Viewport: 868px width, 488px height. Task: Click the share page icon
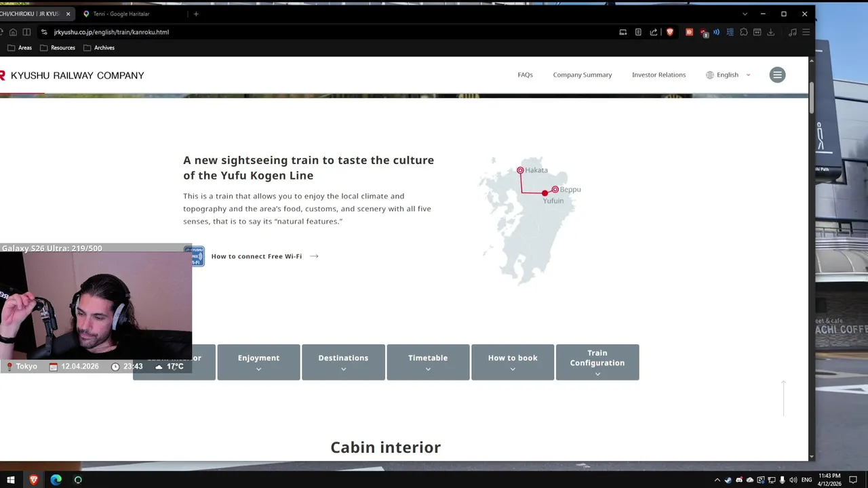pyautogui.click(x=654, y=32)
